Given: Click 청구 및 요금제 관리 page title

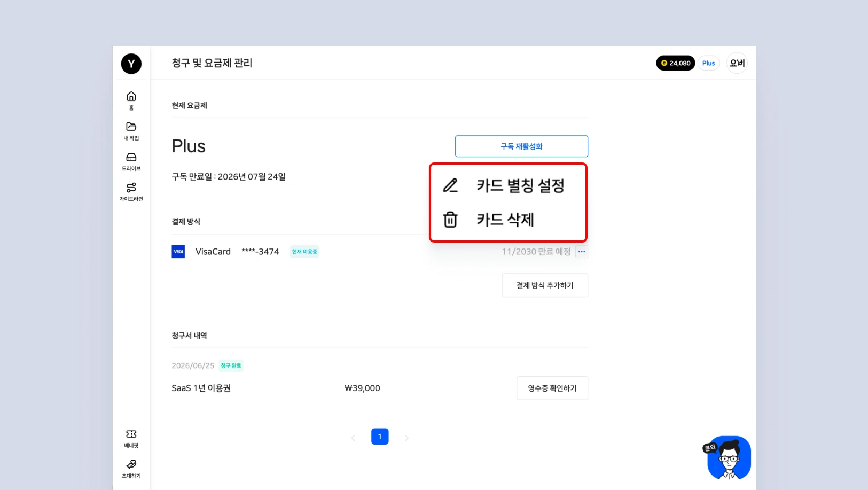Looking at the screenshot, I should 212,63.
